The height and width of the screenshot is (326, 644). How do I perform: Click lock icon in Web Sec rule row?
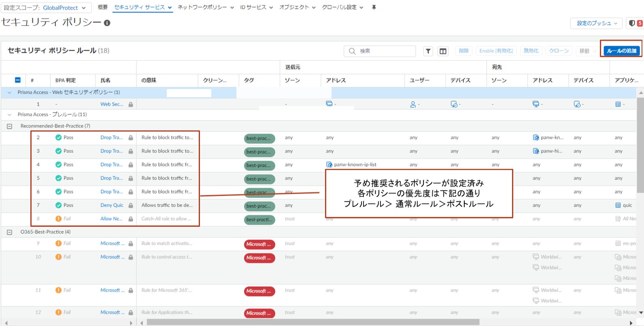click(131, 104)
